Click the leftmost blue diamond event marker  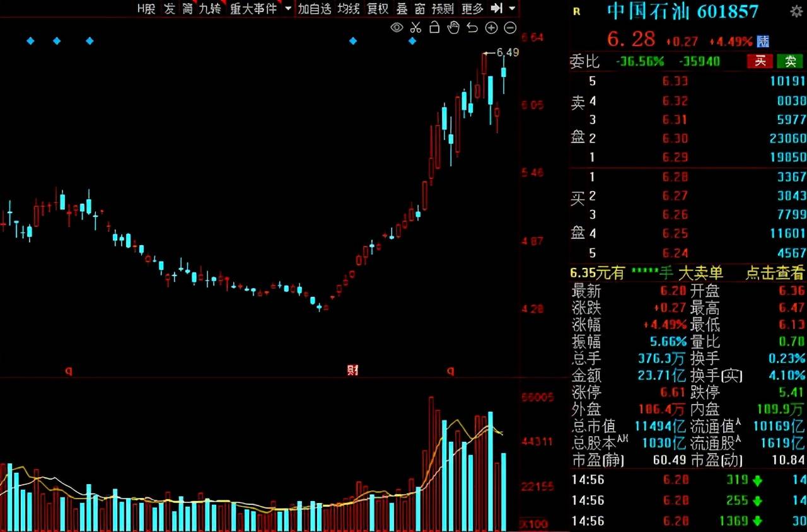[30, 41]
